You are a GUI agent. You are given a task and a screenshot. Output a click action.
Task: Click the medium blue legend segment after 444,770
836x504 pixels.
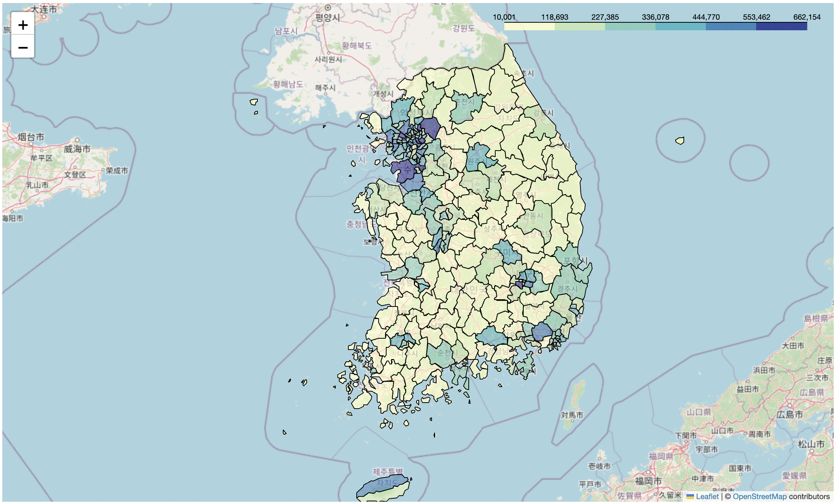pyautogui.click(x=731, y=26)
